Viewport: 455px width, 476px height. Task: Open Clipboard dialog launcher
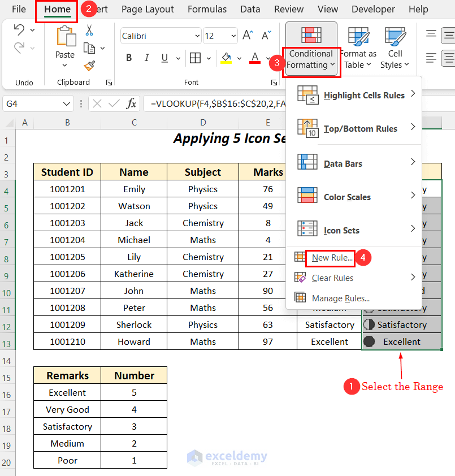point(109,83)
